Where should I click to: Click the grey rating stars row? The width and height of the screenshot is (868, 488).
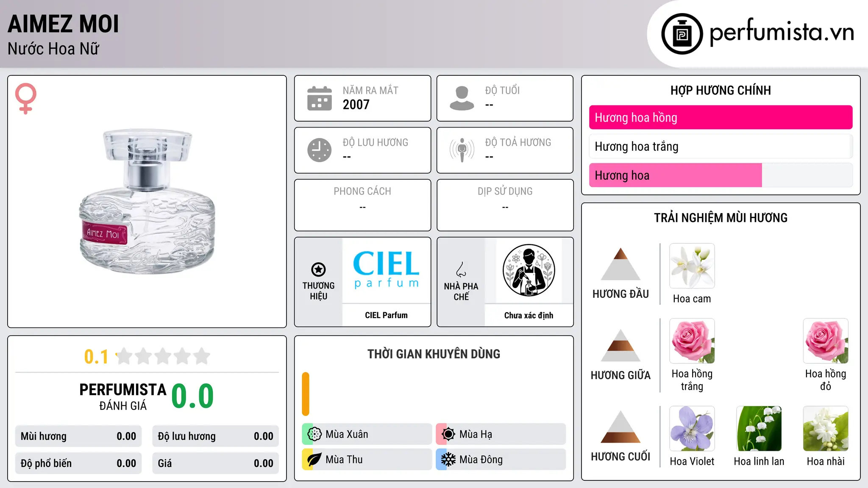click(163, 356)
